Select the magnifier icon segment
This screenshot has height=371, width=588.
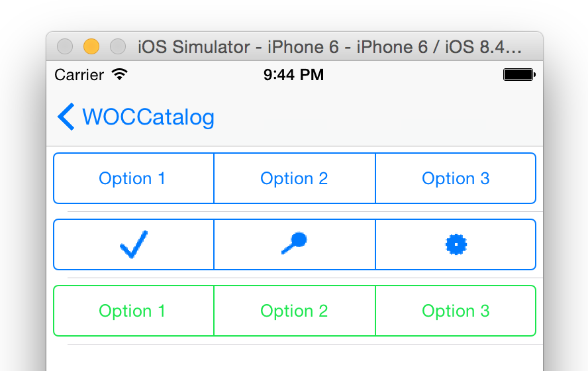(x=294, y=244)
